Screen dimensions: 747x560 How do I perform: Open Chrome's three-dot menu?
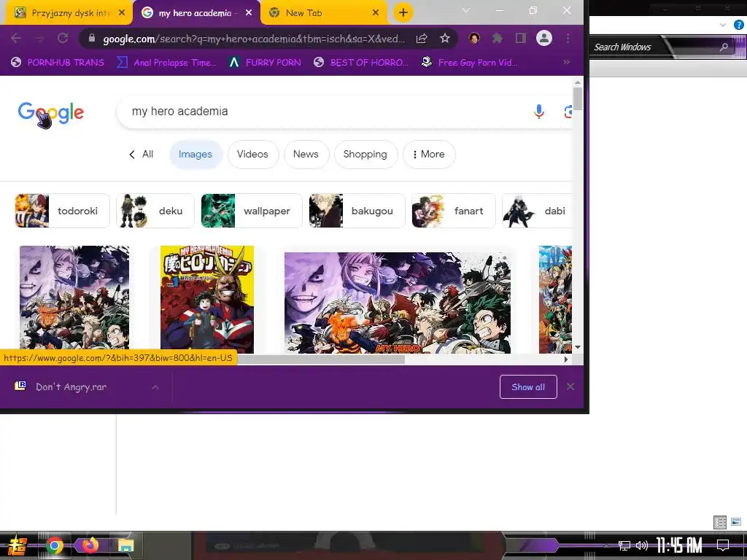[x=568, y=39]
